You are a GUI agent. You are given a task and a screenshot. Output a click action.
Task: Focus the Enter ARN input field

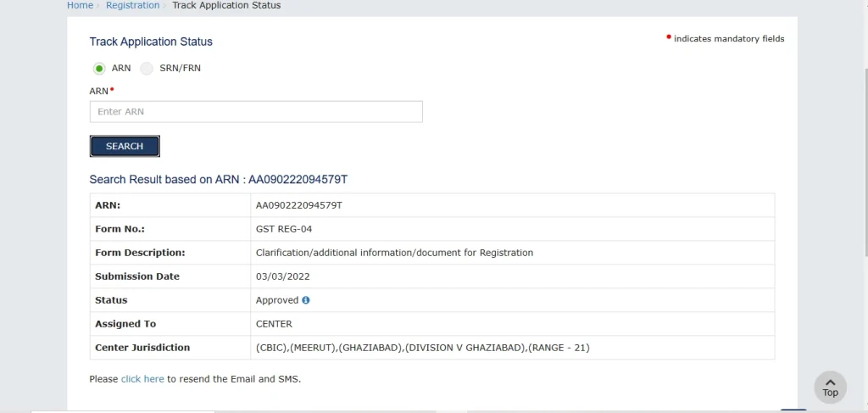click(256, 111)
